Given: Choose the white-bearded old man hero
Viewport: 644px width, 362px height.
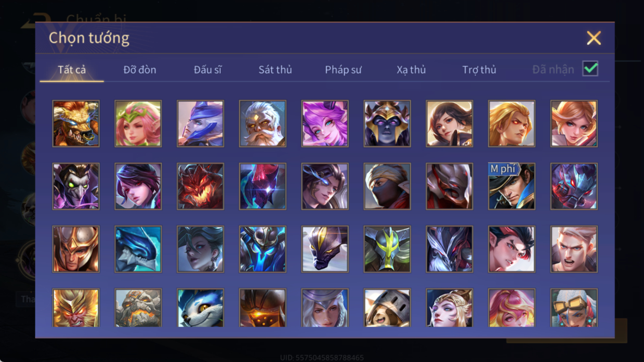Looking at the screenshot, I should [x=262, y=124].
